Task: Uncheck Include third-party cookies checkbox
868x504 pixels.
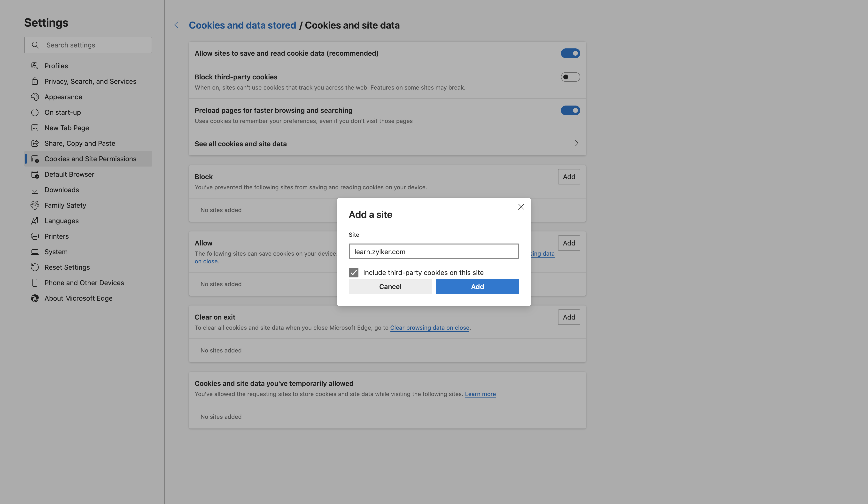Action: pos(353,272)
